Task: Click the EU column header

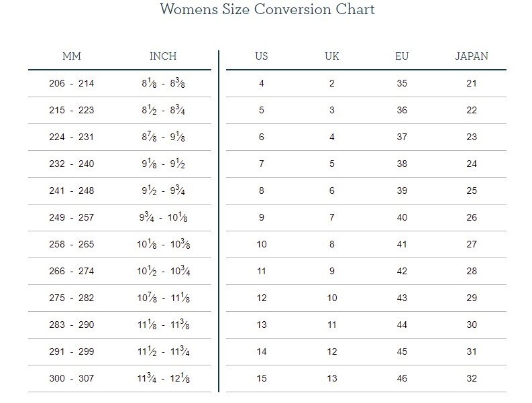Action: 402,56
